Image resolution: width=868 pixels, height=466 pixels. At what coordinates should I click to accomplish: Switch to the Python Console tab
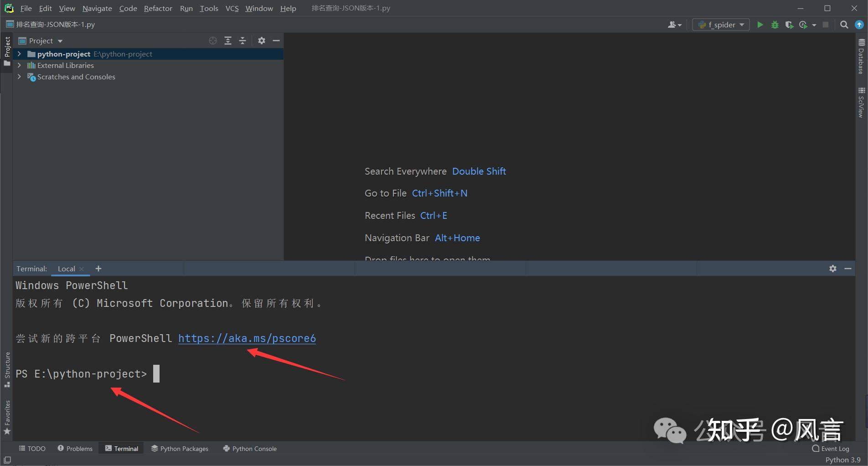(x=250, y=448)
